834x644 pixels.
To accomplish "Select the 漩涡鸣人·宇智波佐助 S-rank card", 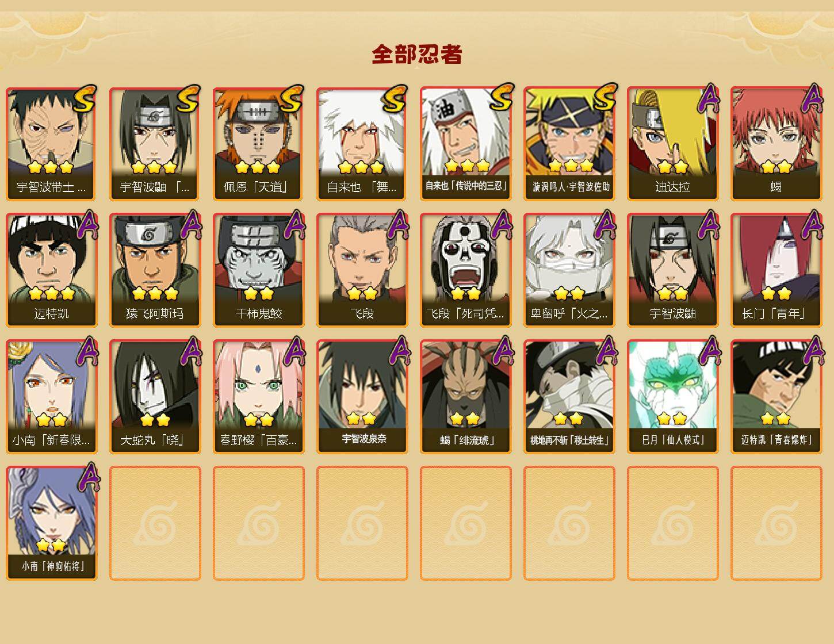I will point(569,144).
